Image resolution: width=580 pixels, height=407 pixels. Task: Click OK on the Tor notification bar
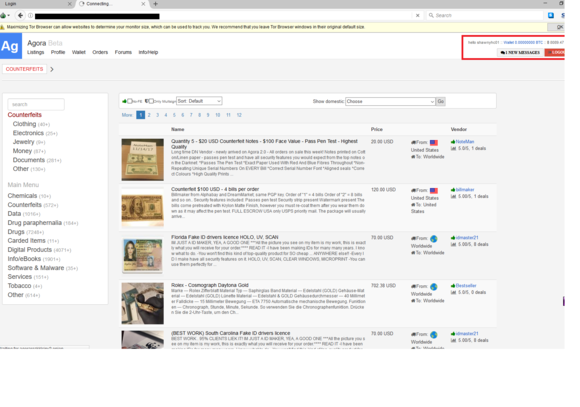click(x=556, y=27)
